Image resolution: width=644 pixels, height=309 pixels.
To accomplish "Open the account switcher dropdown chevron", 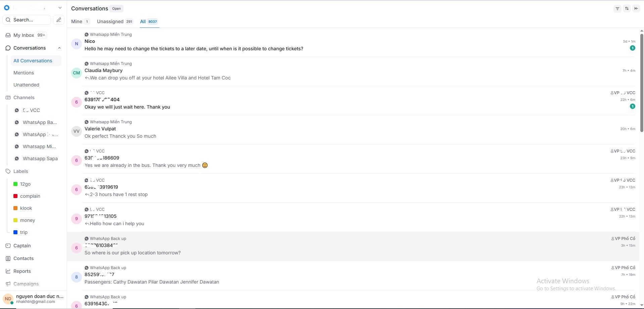I will pyautogui.click(x=60, y=8).
